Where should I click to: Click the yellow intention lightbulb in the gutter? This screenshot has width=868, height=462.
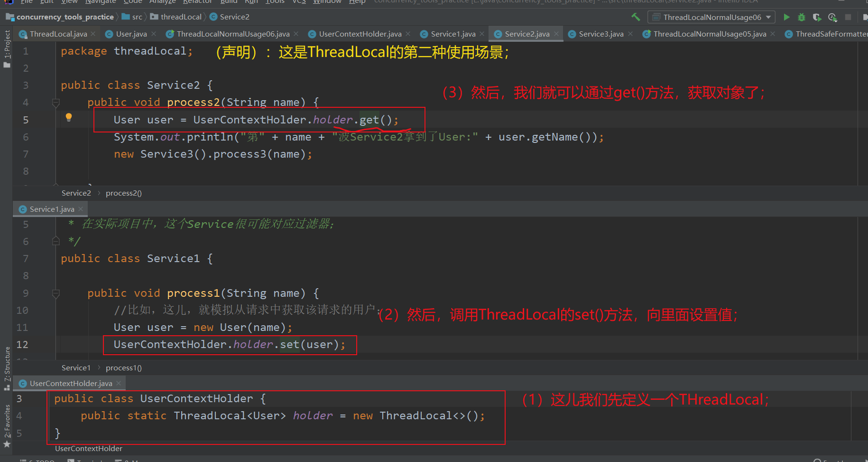pos(69,117)
